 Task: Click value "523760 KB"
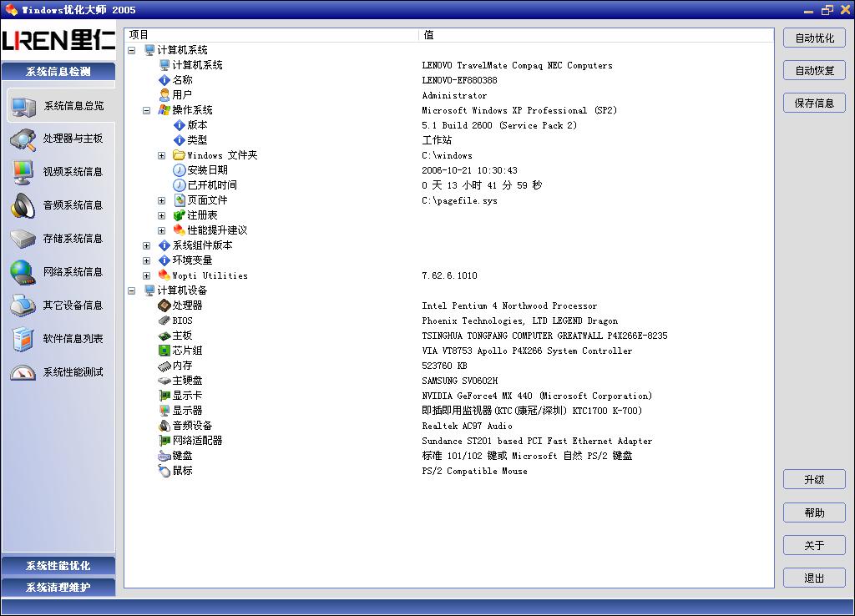(x=444, y=366)
